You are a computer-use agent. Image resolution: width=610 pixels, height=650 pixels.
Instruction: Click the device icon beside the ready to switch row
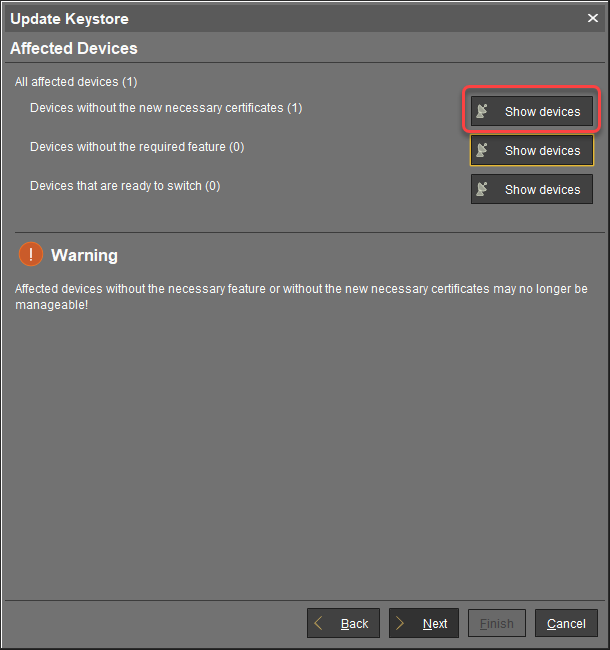pos(482,190)
